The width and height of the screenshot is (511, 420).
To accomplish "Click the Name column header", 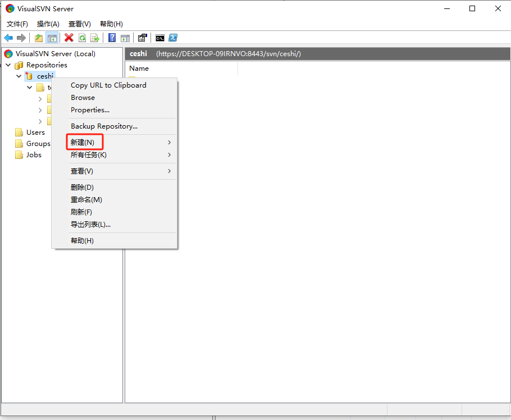I will pyautogui.click(x=181, y=69).
